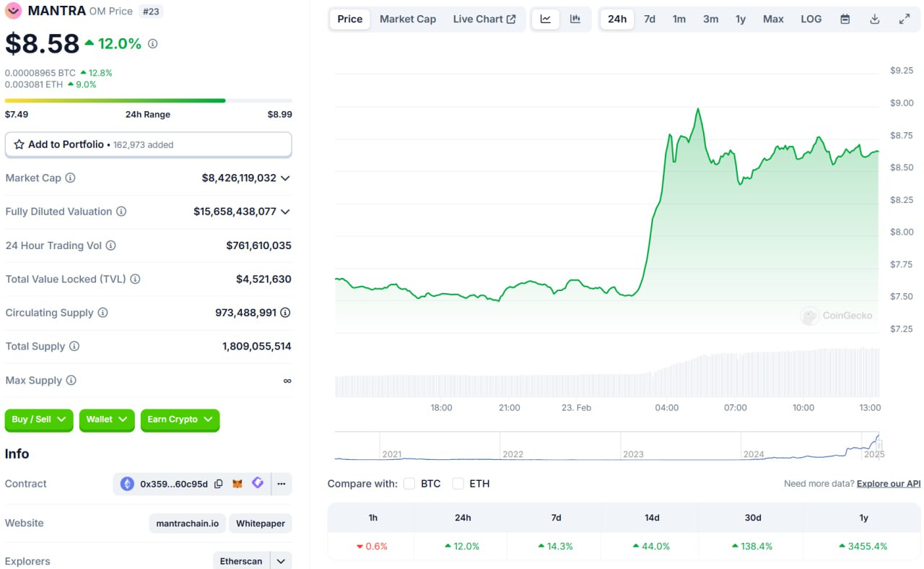Open mantrachain.io website link
This screenshot has width=924, height=569.
click(188, 524)
